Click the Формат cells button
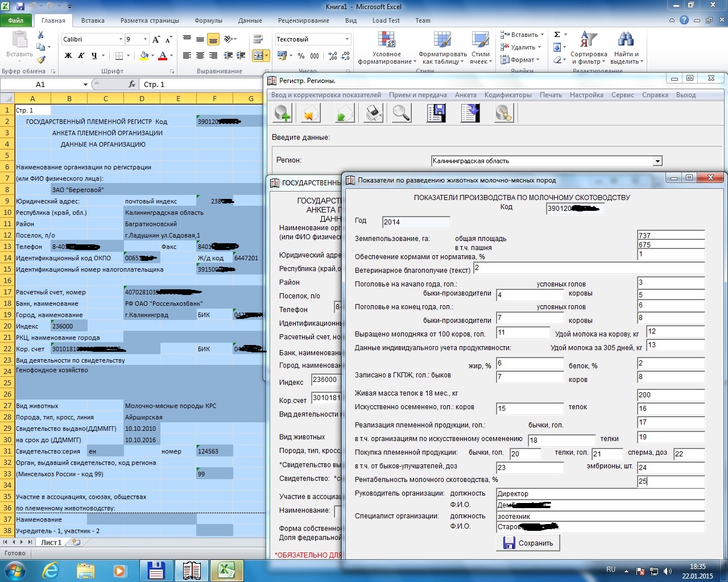Image resolution: width=728 pixels, height=582 pixels. 521,60
